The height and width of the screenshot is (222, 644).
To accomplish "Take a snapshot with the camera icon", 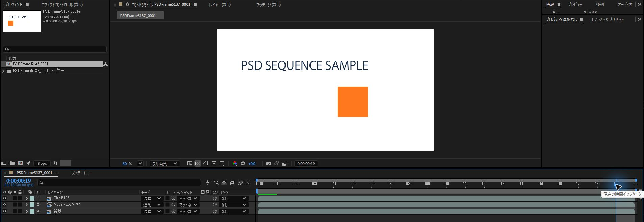I will tap(269, 164).
